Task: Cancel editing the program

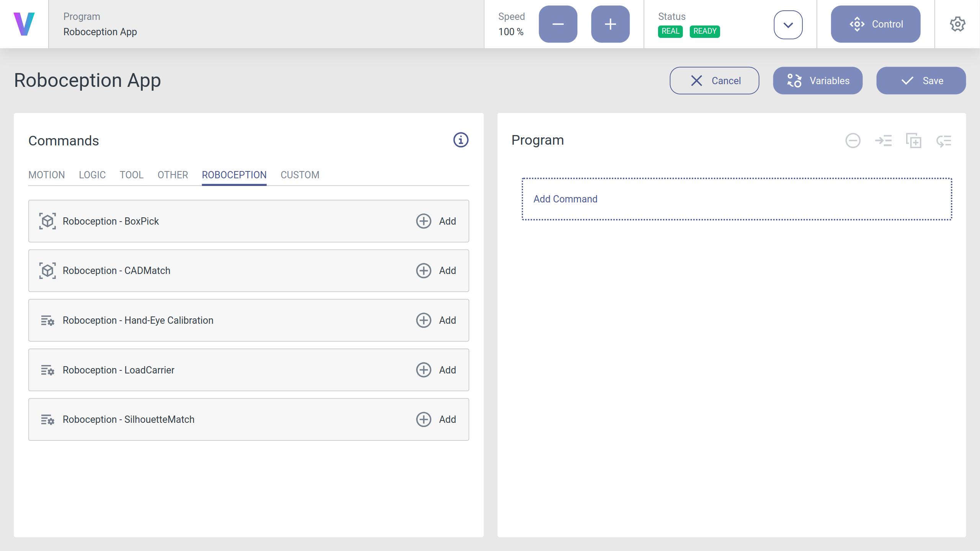Action: coord(714,81)
